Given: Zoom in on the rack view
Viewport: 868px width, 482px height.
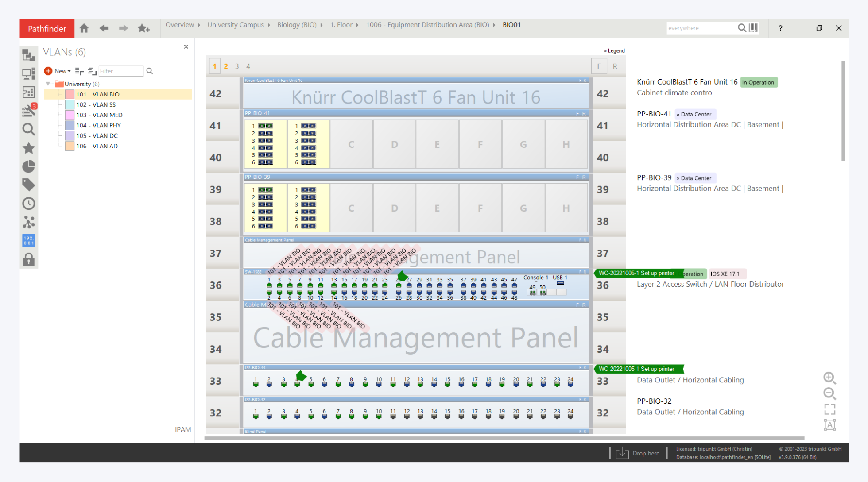Looking at the screenshot, I should 829,378.
